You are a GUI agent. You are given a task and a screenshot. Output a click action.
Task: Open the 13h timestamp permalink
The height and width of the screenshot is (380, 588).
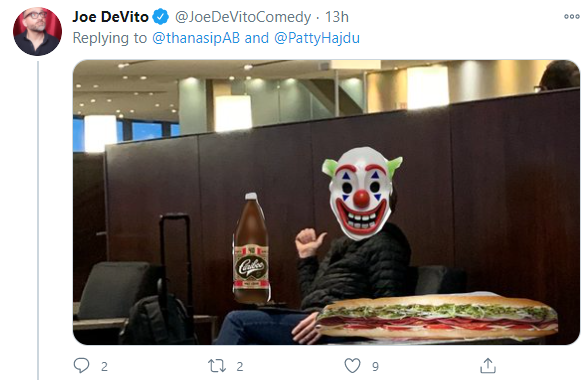coord(336,17)
